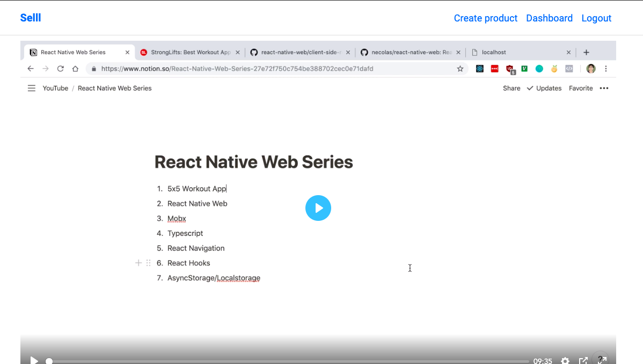Image resolution: width=643 pixels, height=364 pixels.
Task: Click the bottom-left play control
Action: pyautogui.click(x=34, y=361)
